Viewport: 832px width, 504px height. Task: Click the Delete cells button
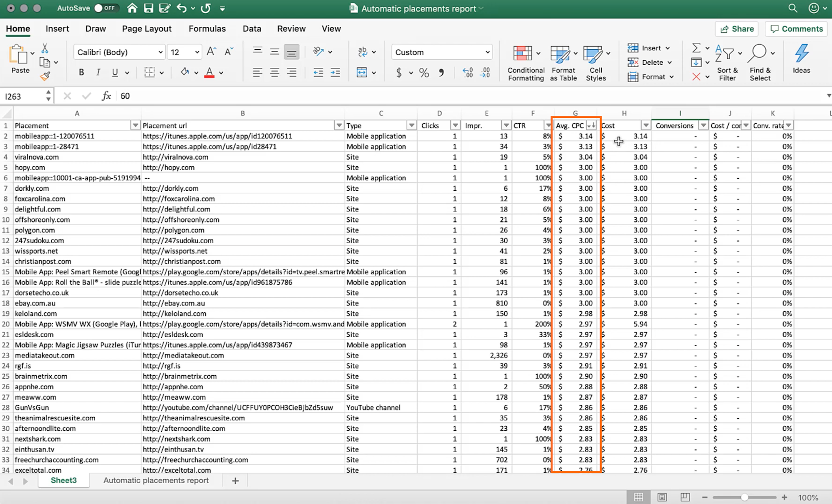point(649,62)
